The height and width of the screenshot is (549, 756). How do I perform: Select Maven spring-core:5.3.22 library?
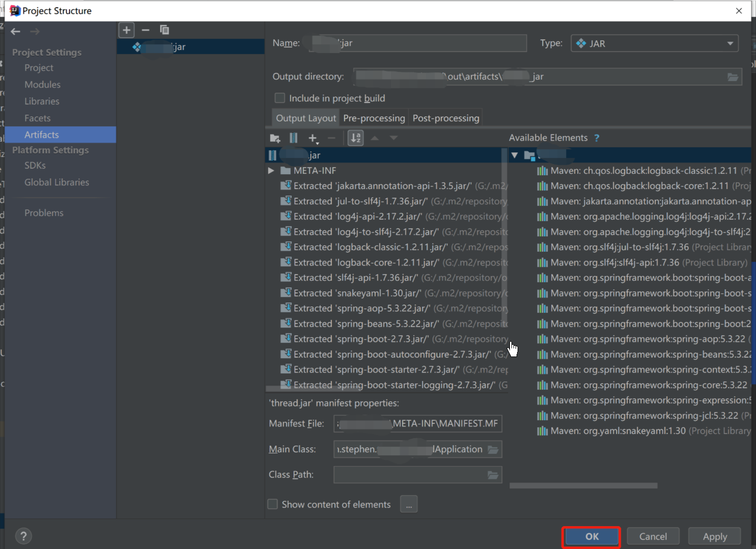643,385
